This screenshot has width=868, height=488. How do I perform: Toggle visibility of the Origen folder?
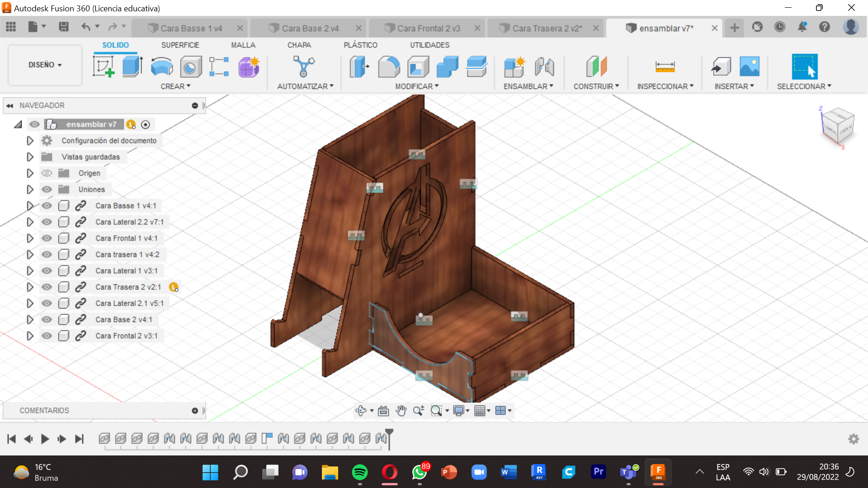[47, 173]
